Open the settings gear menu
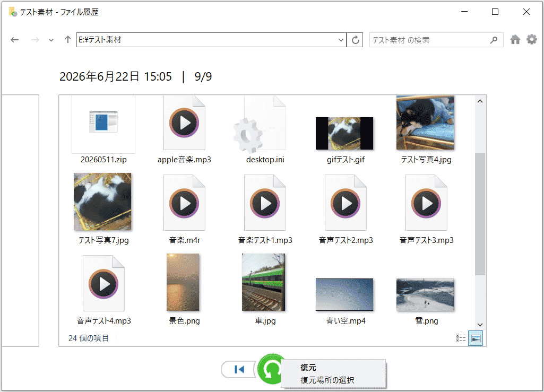Image resolution: width=544 pixels, height=392 pixels. pyautogui.click(x=531, y=40)
